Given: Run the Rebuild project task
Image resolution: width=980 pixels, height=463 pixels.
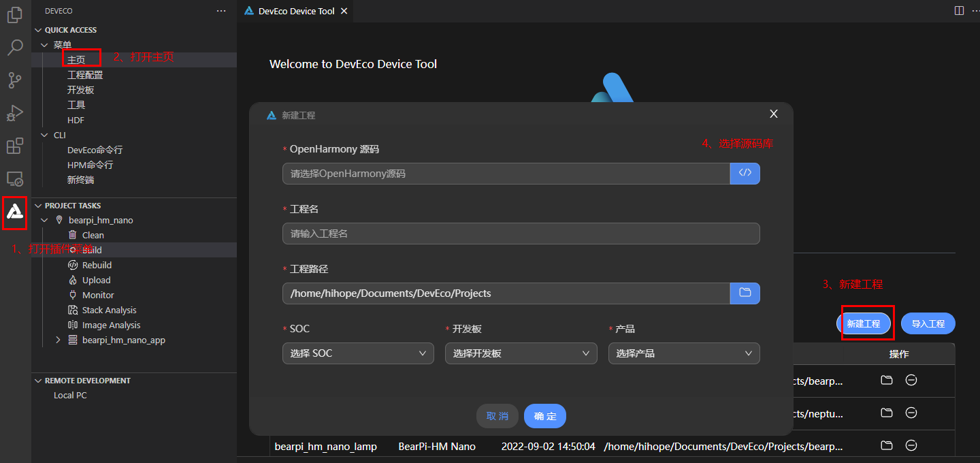Looking at the screenshot, I should (x=97, y=265).
